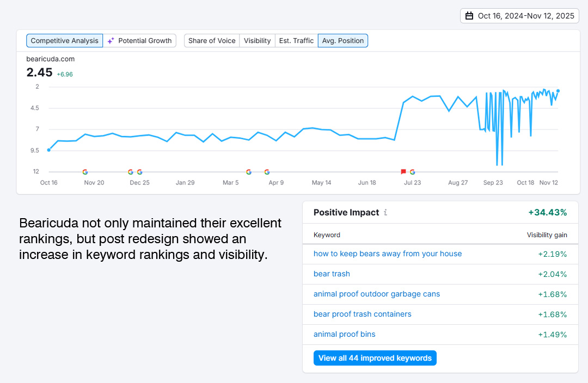This screenshot has width=588, height=383.
Task: Click the Google icon beside the Jul 23 flag
Action: (x=413, y=171)
